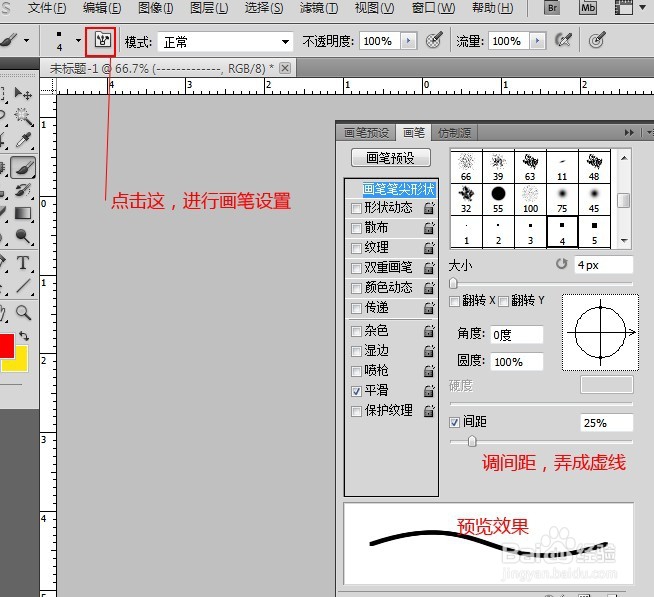The height and width of the screenshot is (597, 654).
Task: Open the 图像(I) menu
Action: [156, 8]
